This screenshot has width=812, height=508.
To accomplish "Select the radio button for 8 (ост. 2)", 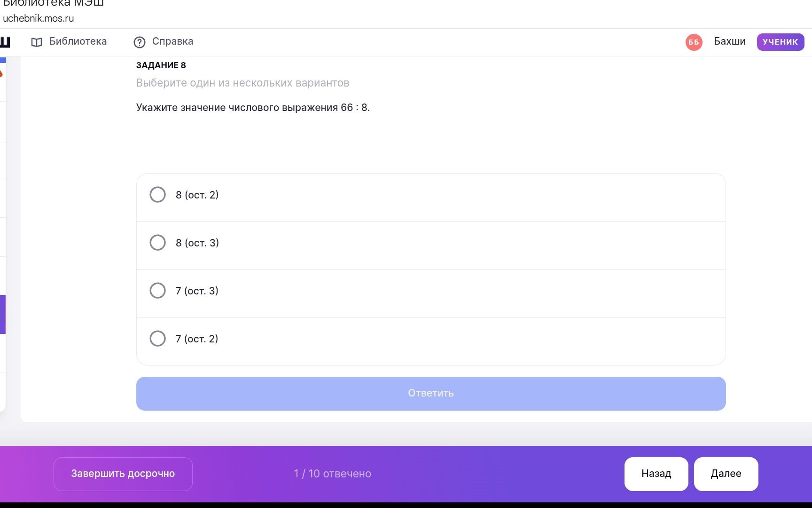I will 157,195.
